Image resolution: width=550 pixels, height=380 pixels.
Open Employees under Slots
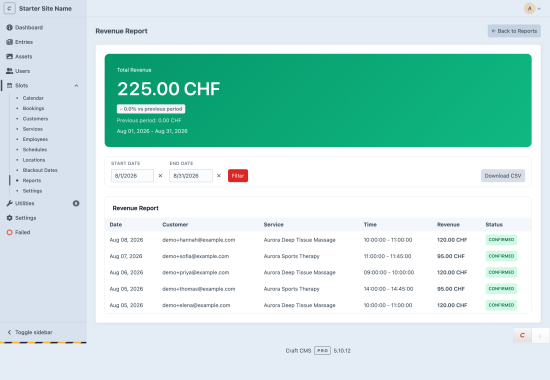(35, 139)
